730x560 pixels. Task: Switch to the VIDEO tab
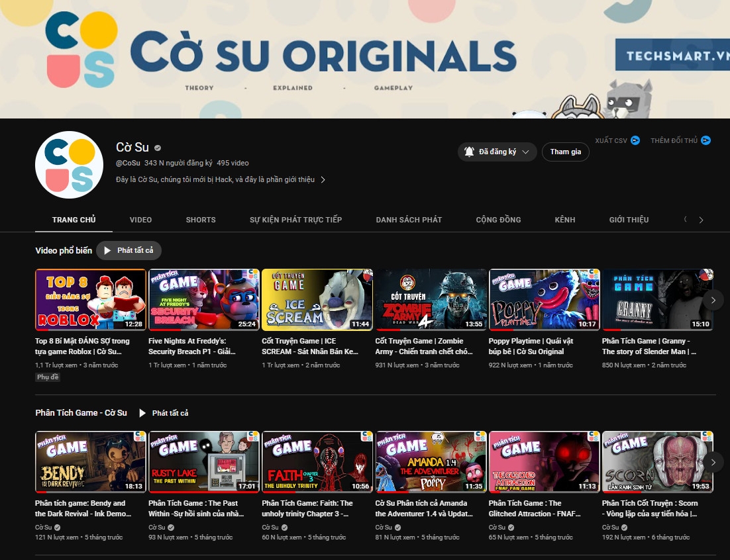coord(140,220)
